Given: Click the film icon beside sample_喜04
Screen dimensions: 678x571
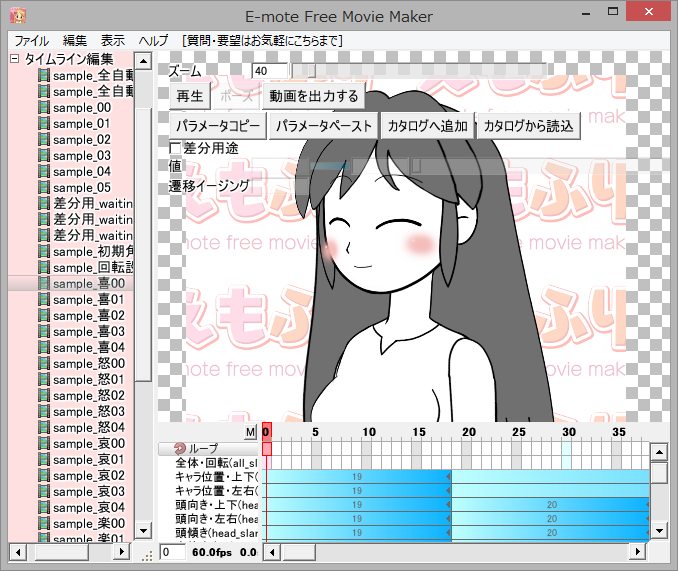Looking at the screenshot, I should tap(44, 348).
